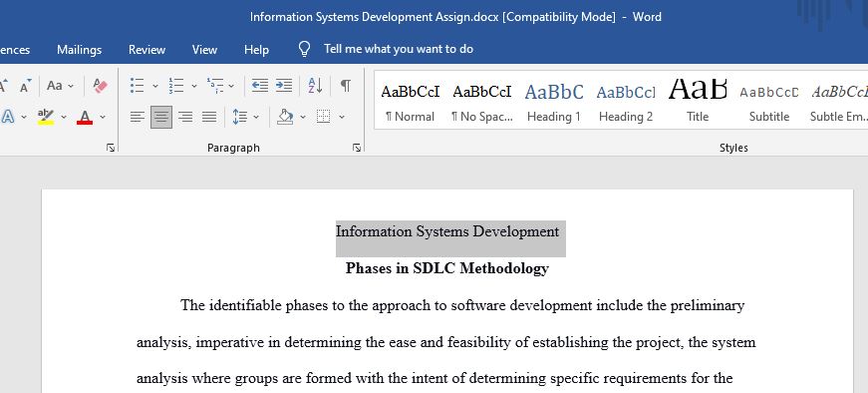Click Clear All Formatting eraser icon
This screenshot has width=868, height=393.
point(101,86)
